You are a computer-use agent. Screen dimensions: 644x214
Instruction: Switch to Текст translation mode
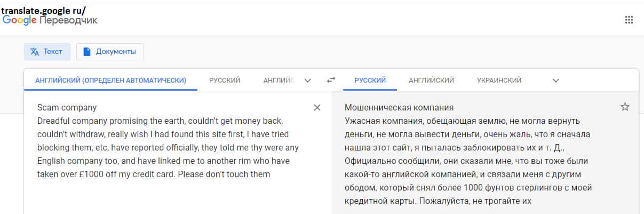point(46,52)
